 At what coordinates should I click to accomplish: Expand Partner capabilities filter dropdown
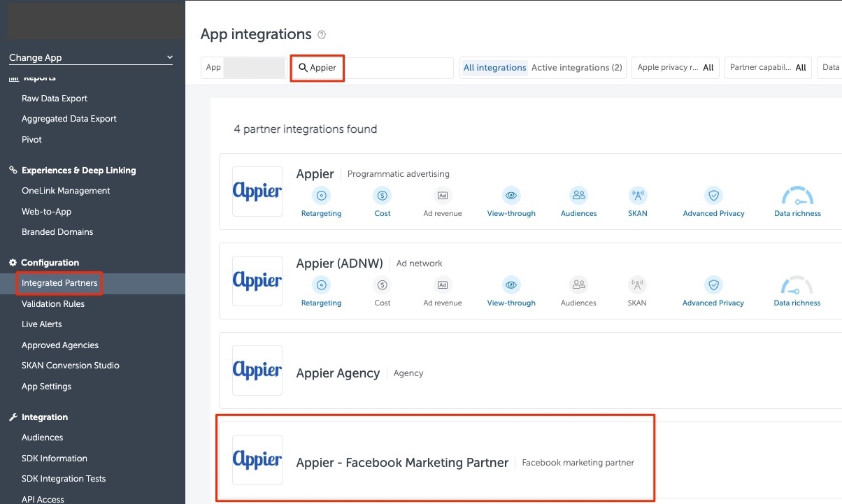[x=767, y=68]
